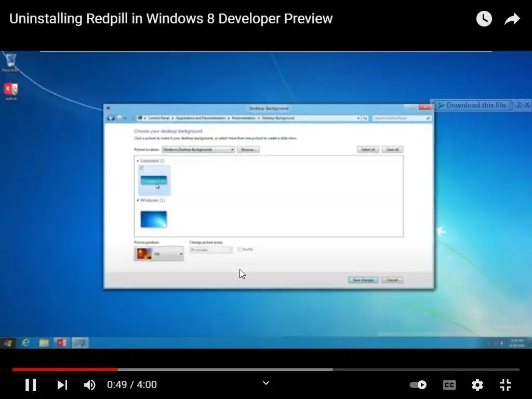Click the Select all button
The height and width of the screenshot is (399, 532).
[x=368, y=150]
